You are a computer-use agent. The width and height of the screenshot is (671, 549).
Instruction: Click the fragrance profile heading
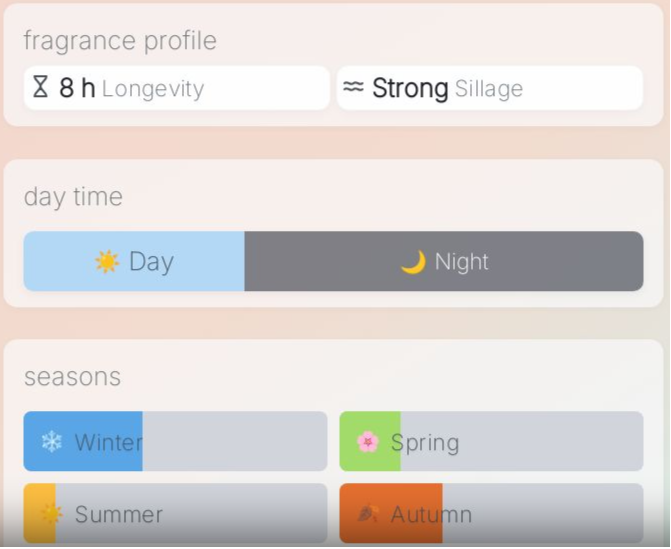click(x=120, y=41)
